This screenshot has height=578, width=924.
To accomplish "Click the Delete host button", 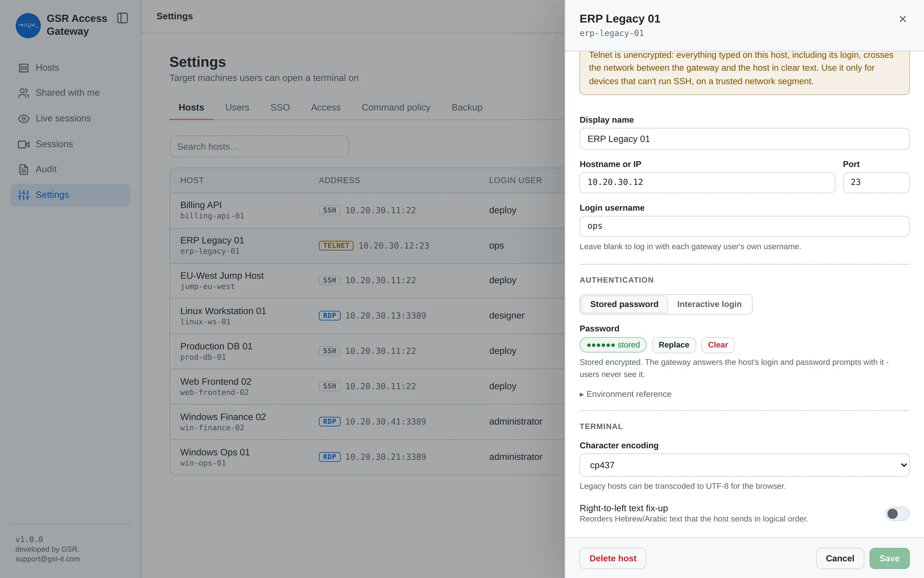I will (613, 558).
